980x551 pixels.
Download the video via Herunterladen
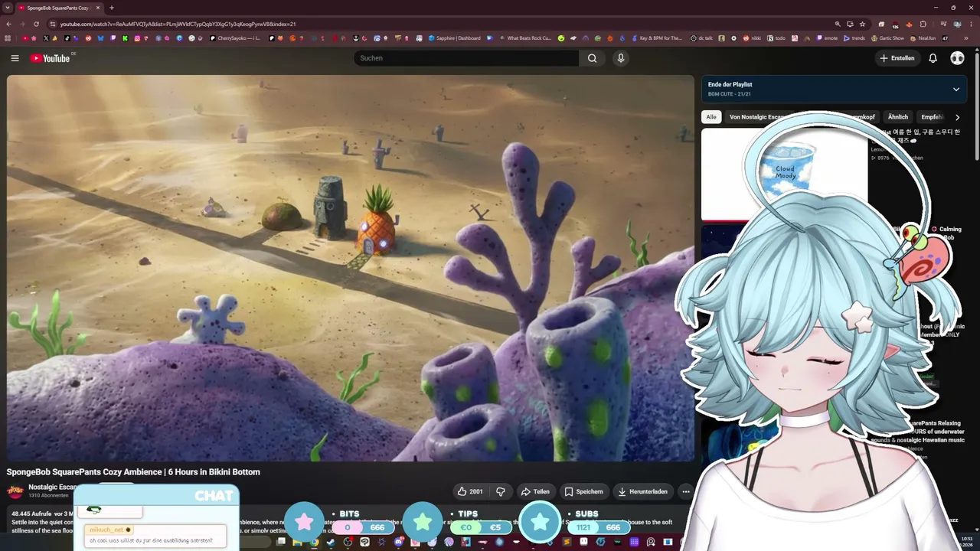642,491
